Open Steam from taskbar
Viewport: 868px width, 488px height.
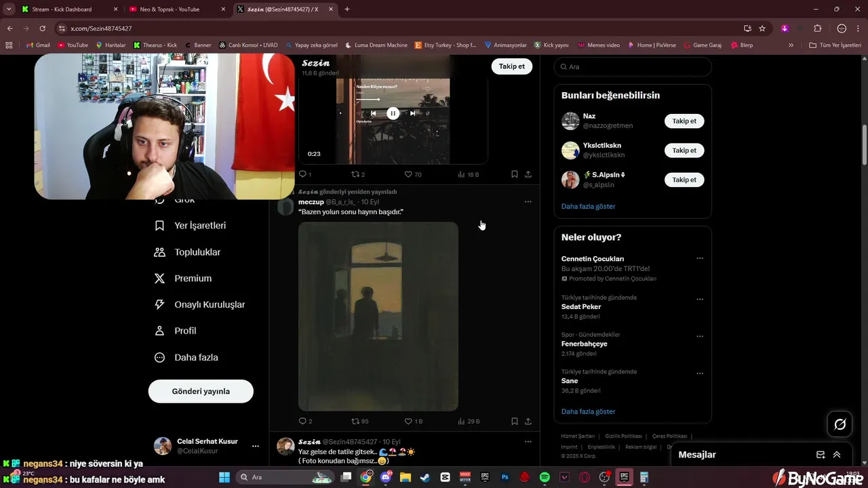pos(425,477)
